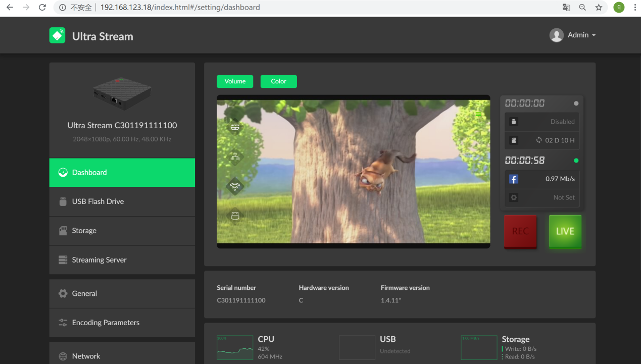This screenshot has height=364, width=641.
Task: Click the Admin user avatar icon
Action: click(556, 35)
